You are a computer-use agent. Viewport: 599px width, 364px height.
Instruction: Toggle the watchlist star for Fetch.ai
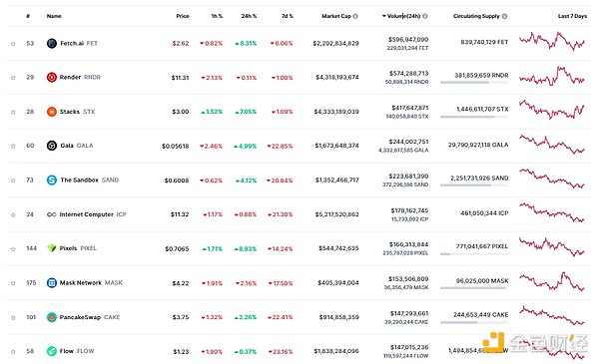[13, 44]
